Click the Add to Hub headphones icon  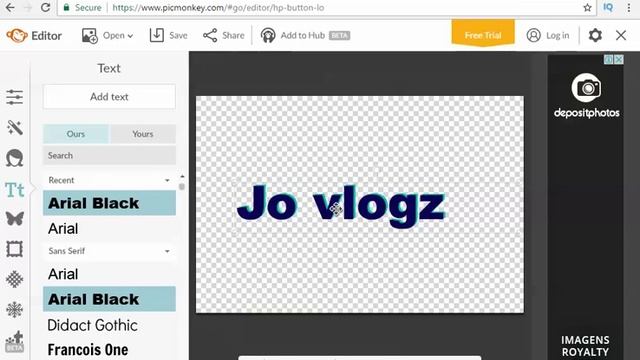(x=268, y=36)
